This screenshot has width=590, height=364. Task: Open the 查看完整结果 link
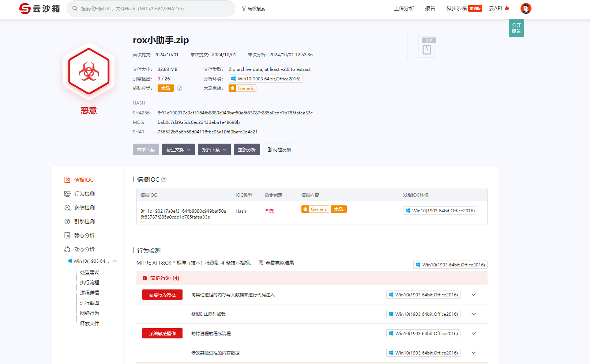coord(279,263)
